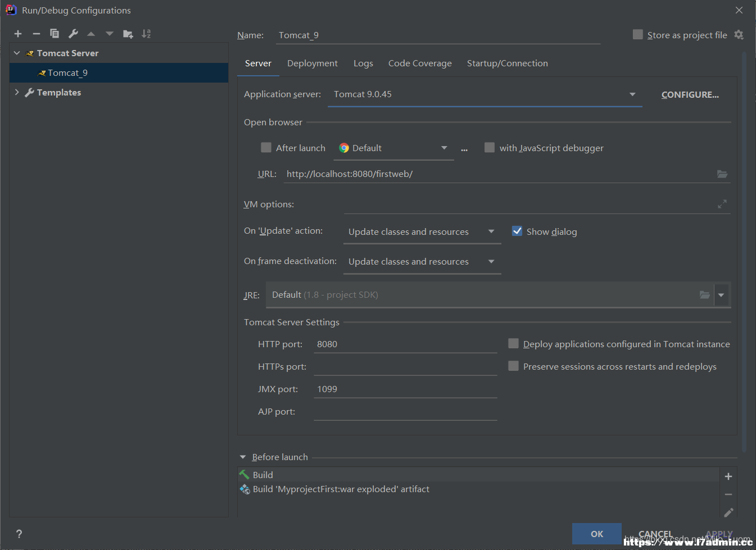Remove selected Before launch task
The width and height of the screenshot is (756, 550).
tap(728, 494)
